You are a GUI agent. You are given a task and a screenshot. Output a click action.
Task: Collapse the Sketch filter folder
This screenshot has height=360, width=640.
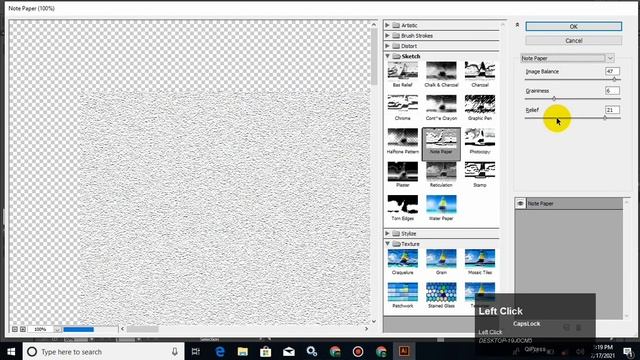387,56
